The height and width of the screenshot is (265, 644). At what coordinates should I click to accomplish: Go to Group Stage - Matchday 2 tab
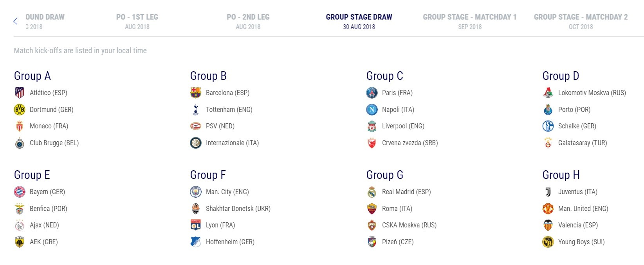pos(581,22)
